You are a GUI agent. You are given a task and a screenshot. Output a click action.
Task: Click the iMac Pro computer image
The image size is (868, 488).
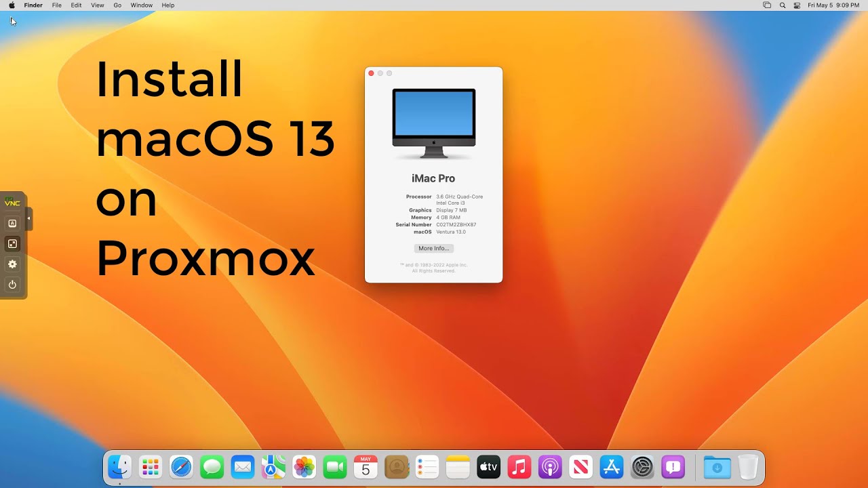tap(434, 123)
